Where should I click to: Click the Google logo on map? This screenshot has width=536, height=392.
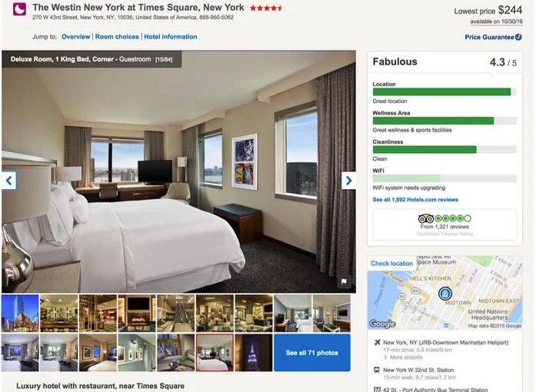[x=382, y=324]
